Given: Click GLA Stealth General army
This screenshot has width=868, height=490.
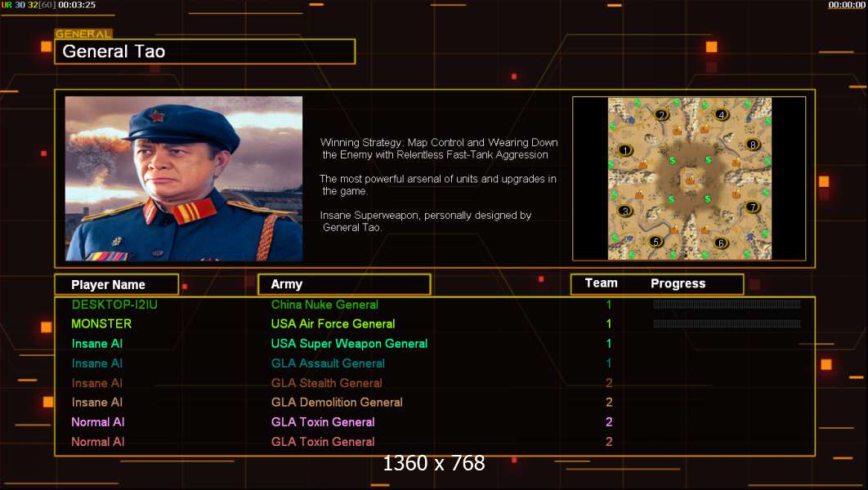Looking at the screenshot, I should (327, 383).
